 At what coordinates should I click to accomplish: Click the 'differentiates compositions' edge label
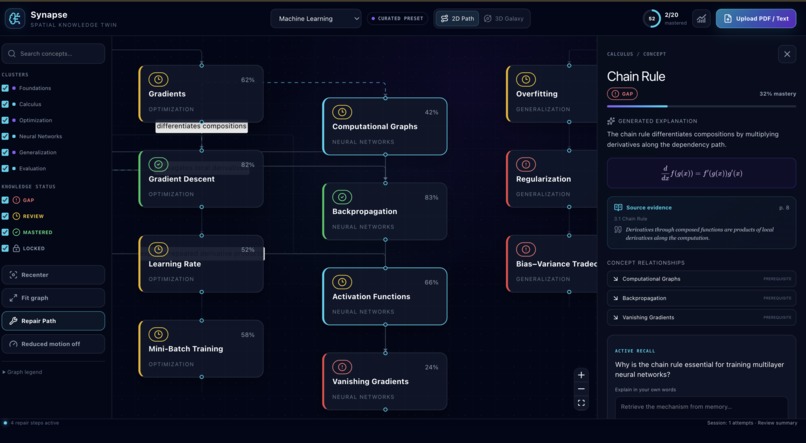coord(202,126)
